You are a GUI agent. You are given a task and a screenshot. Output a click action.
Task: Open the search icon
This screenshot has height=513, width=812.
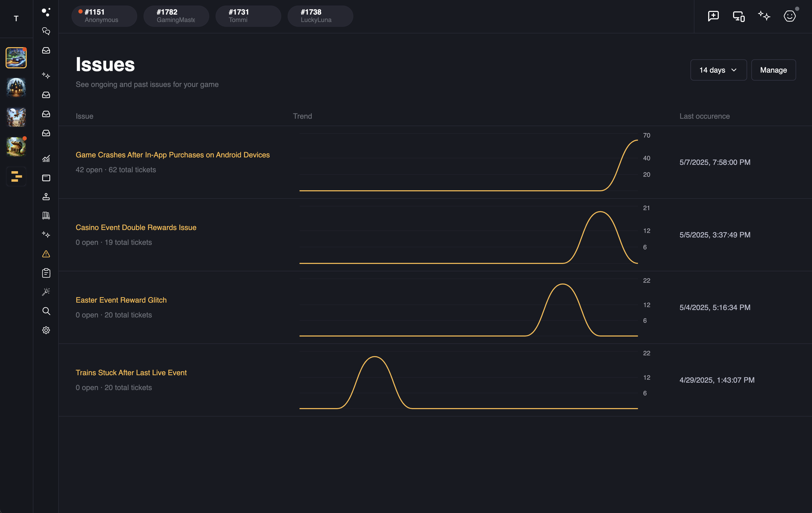click(x=46, y=311)
